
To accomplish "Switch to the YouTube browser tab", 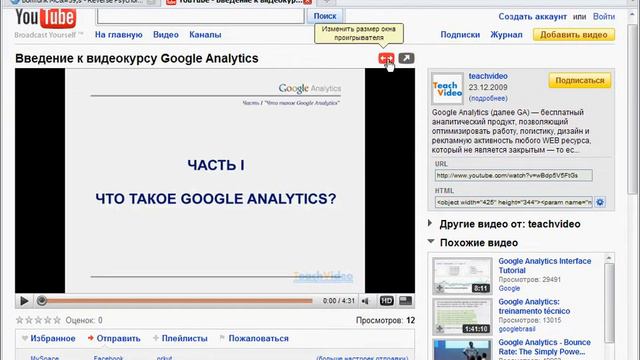I will (239, 2).
